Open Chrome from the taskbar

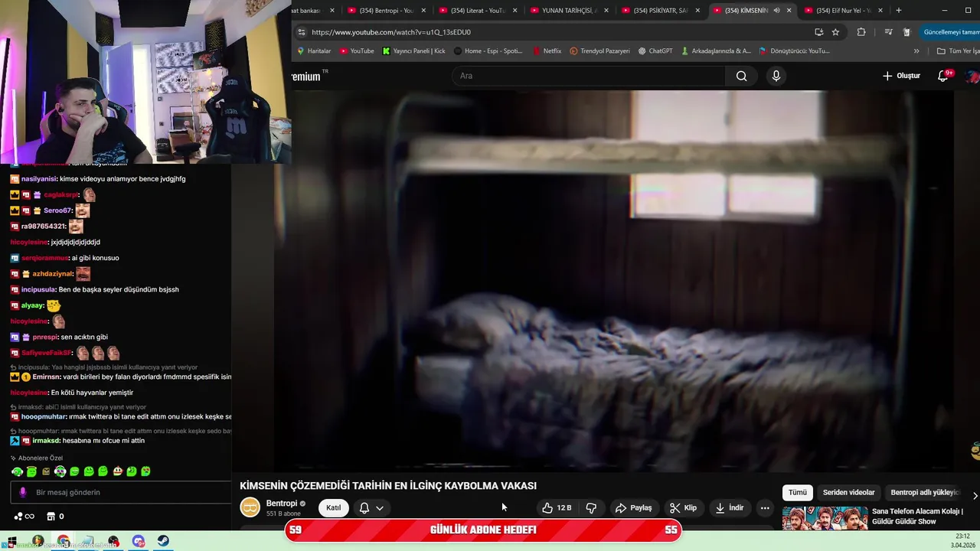[x=63, y=541]
